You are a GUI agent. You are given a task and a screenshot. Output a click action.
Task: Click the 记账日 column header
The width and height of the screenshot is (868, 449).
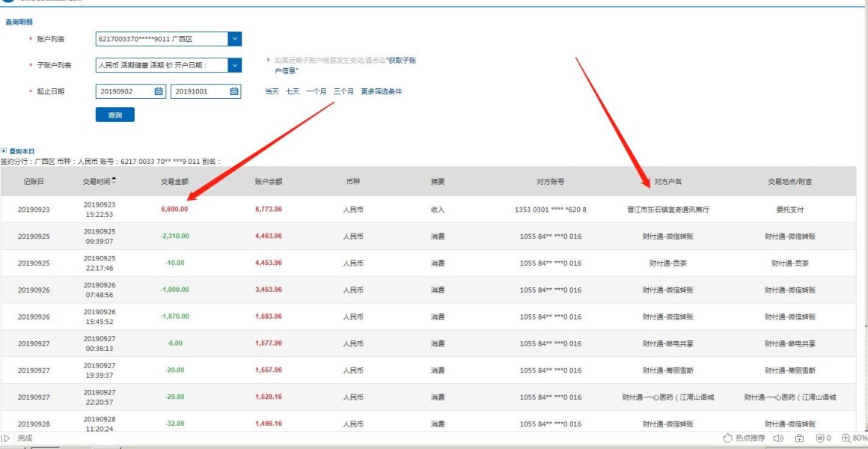click(x=34, y=182)
